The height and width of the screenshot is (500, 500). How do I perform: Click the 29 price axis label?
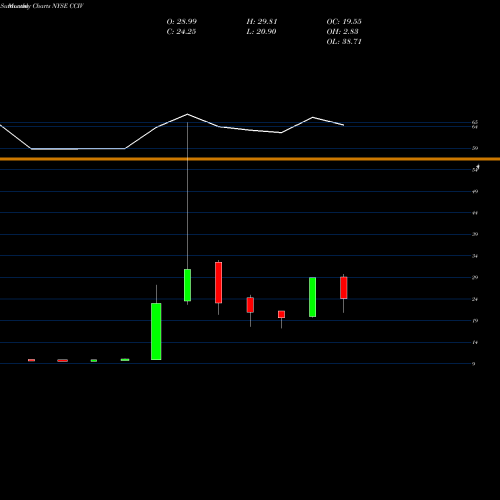(x=475, y=277)
